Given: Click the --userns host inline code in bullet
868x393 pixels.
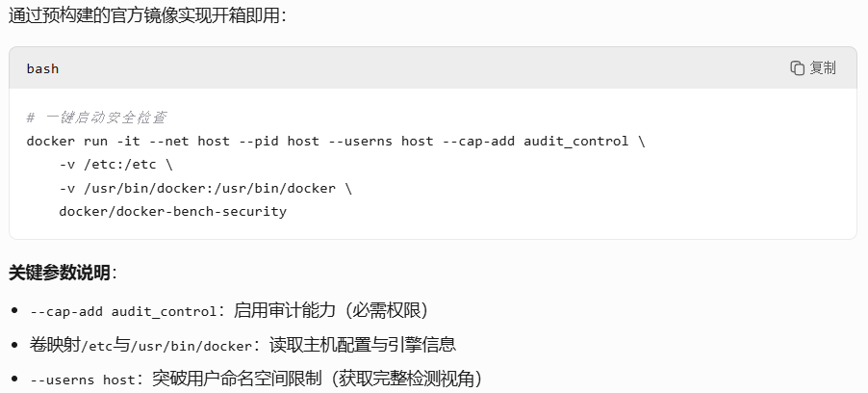Looking at the screenshot, I should click(x=83, y=380).
